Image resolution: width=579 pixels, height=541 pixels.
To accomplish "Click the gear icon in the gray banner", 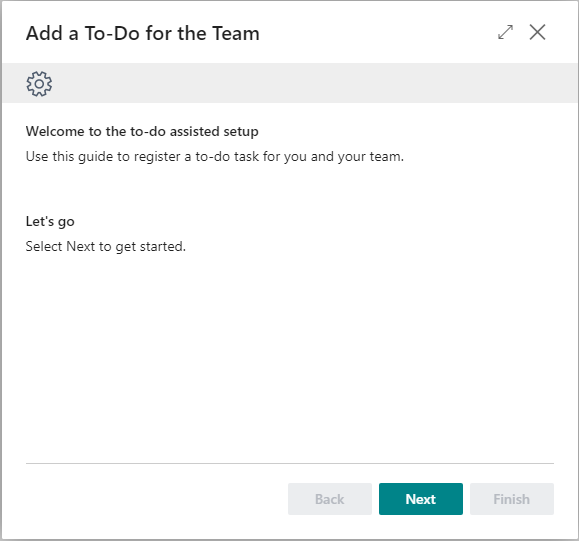I will pos(39,84).
